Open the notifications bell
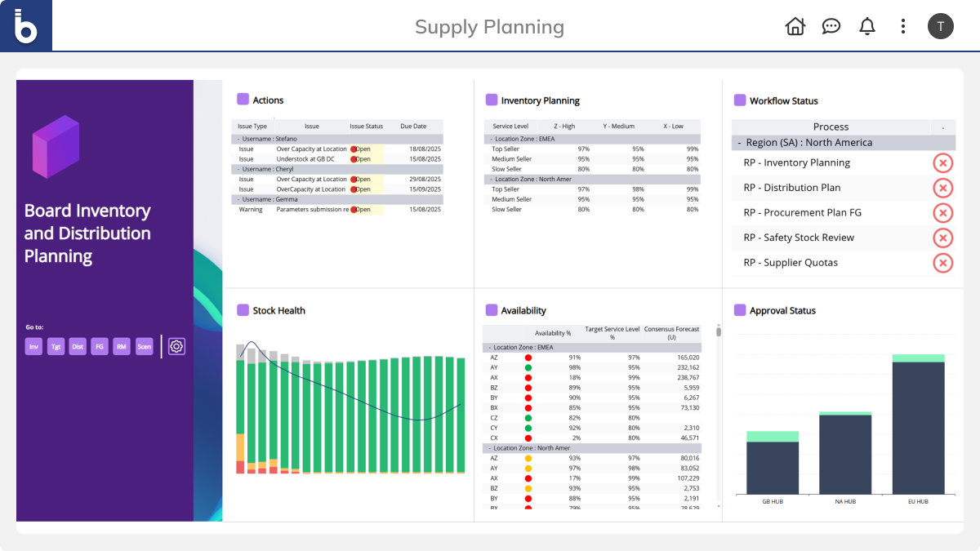This screenshot has height=551, width=980. point(866,26)
